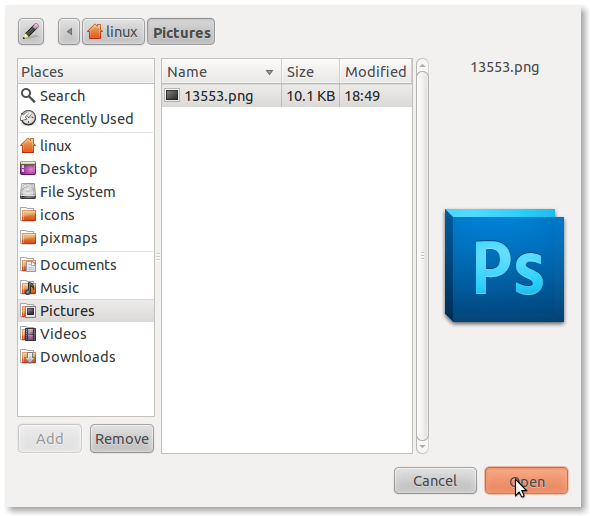Open Recently Used files
This screenshot has height=516, width=590.
tap(86, 119)
